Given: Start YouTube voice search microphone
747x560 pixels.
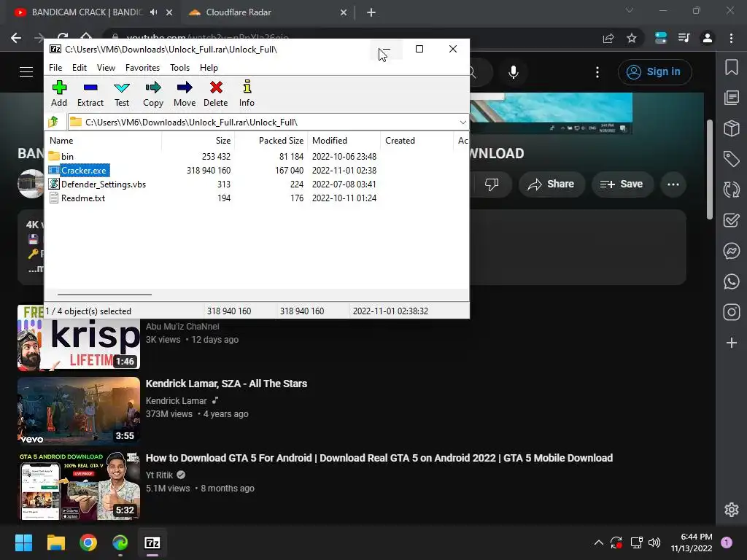Looking at the screenshot, I should click(513, 72).
